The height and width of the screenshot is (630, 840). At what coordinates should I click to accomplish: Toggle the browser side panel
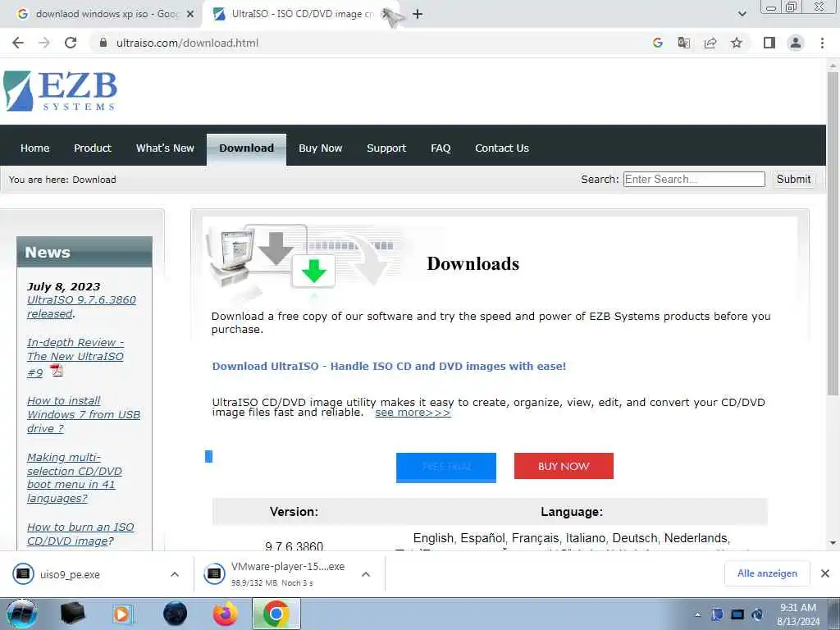(769, 43)
